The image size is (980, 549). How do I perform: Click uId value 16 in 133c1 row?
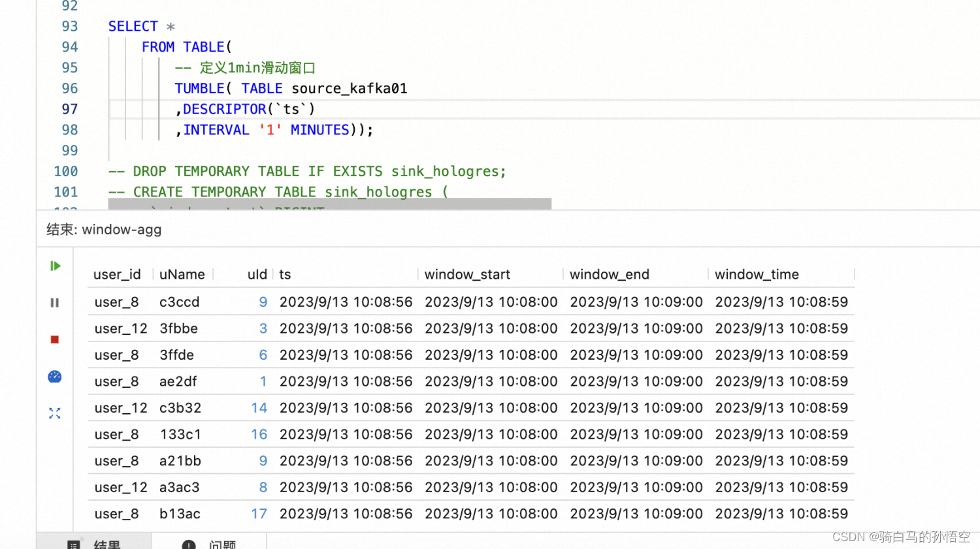coord(259,434)
